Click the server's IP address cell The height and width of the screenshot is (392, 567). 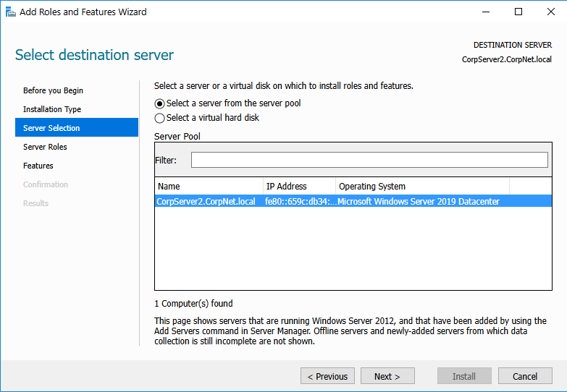pyautogui.click(x=299, y=202)
